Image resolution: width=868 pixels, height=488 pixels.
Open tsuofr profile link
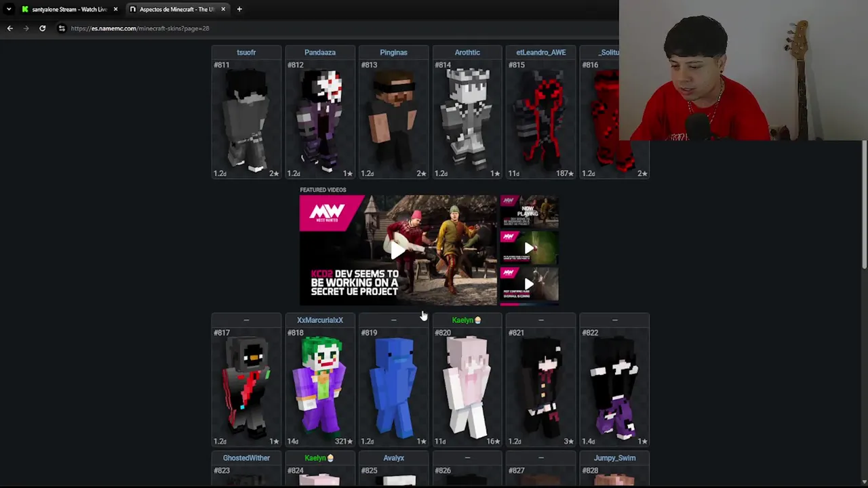pos(246,52)
